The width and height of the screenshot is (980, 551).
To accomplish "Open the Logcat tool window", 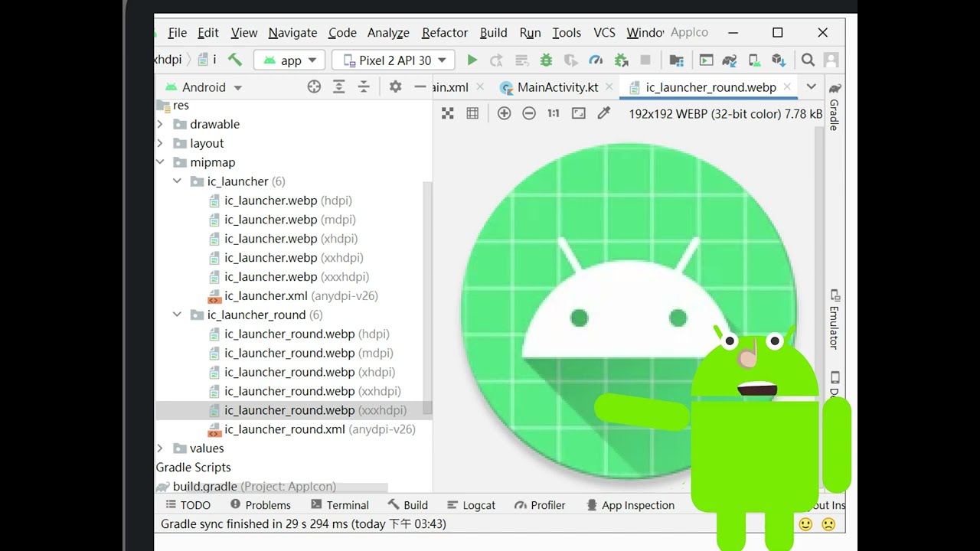I will [x=472, y=505].
